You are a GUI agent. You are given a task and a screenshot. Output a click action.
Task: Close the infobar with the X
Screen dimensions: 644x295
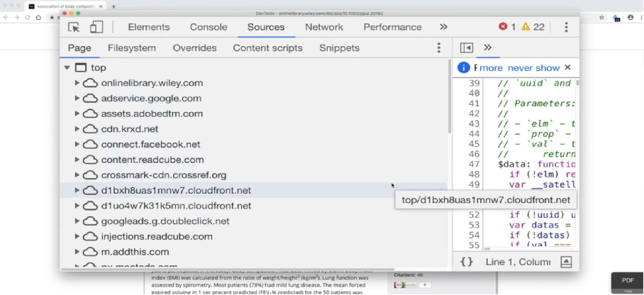(x=567, y=67)
